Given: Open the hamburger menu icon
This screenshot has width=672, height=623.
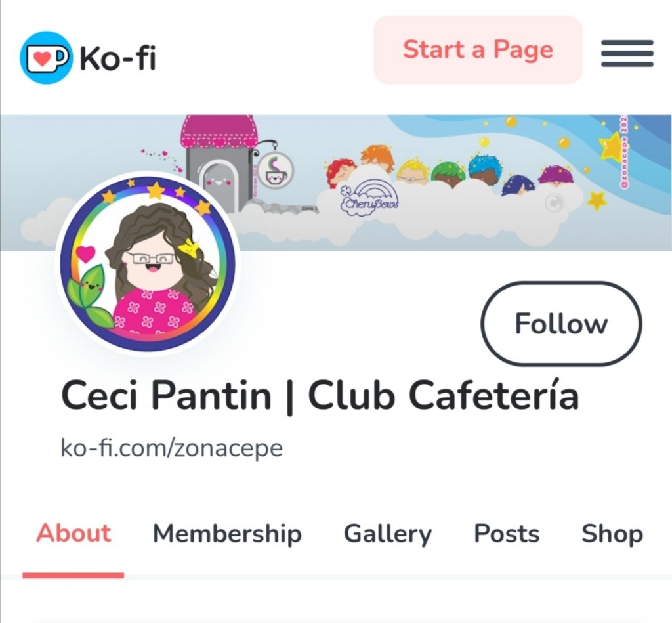Looking at the screenshot, I should (x=627, y=53).
